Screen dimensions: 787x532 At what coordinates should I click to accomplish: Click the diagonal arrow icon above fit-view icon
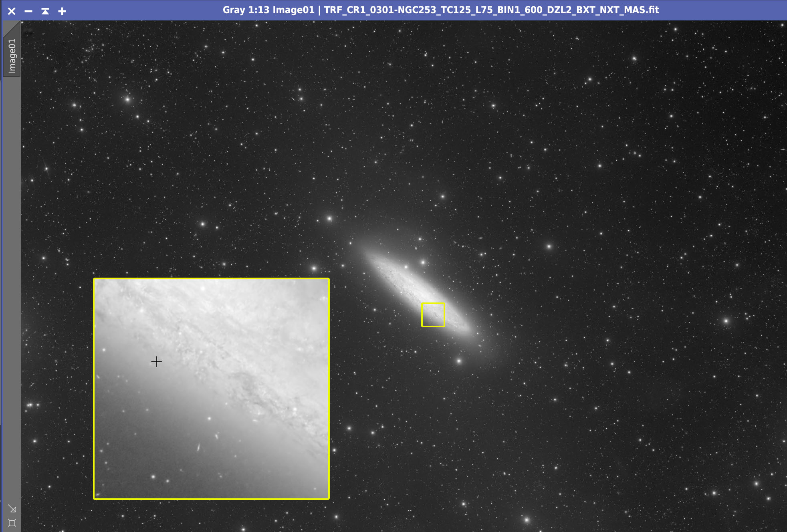coord(12,509)
